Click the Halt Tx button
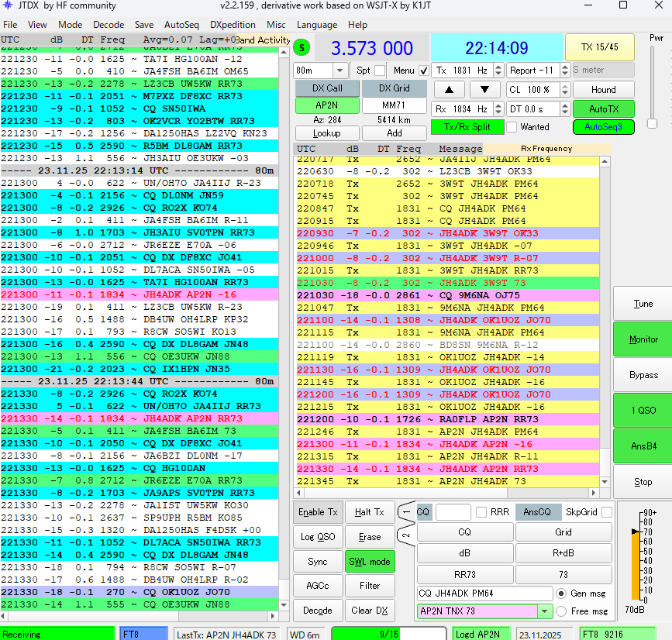The image size is (672, 640). tap(369, 512)
